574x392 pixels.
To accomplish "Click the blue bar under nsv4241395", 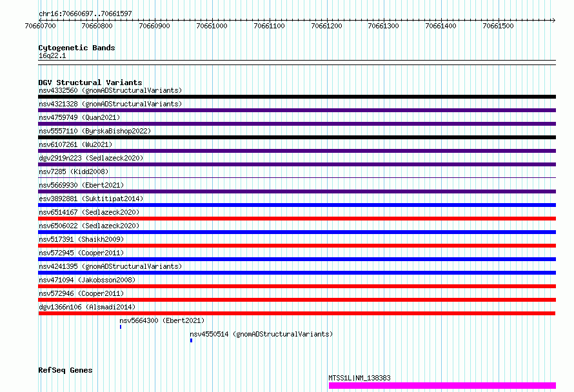I will (x=297, y=273).
